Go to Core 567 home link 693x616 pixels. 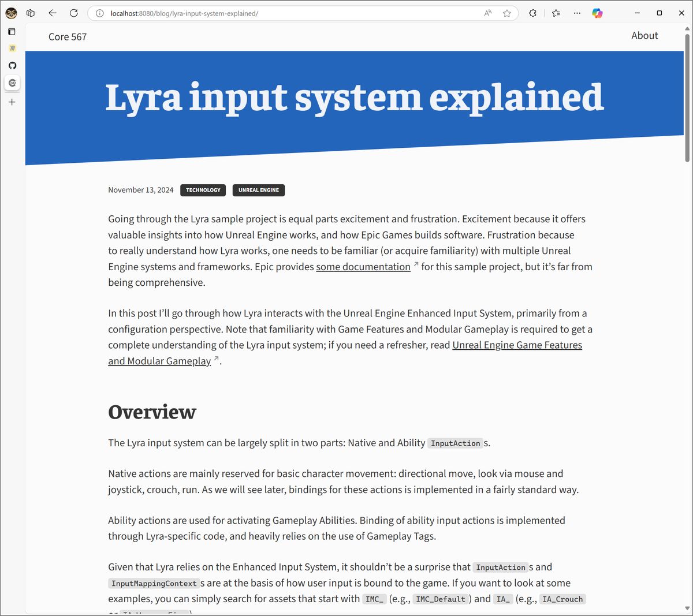(68, 36)
